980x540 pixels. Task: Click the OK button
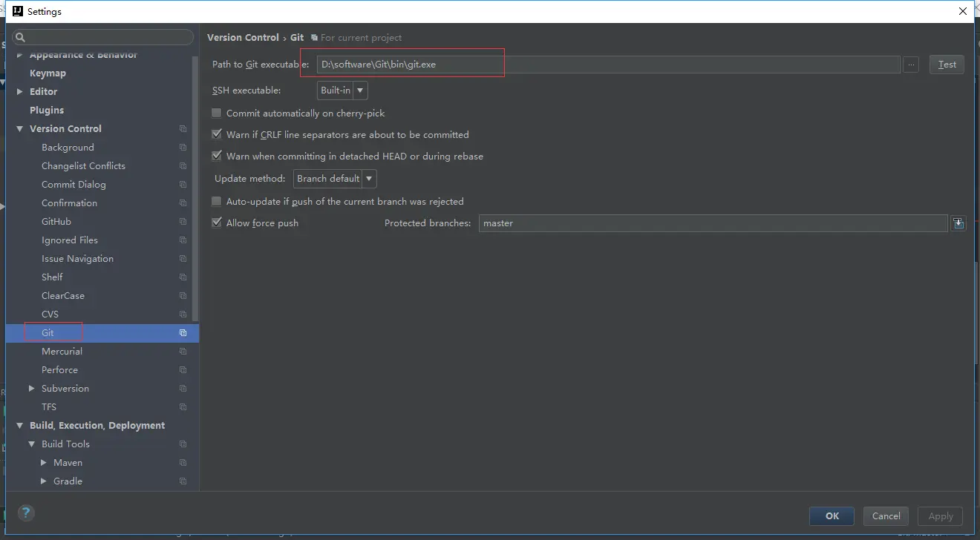(832, 516)
